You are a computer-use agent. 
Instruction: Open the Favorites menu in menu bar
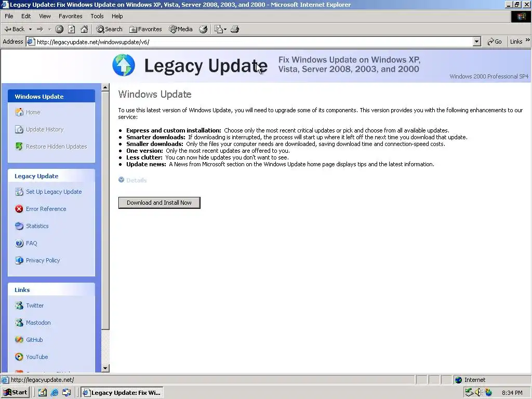[x=70, y=16]
